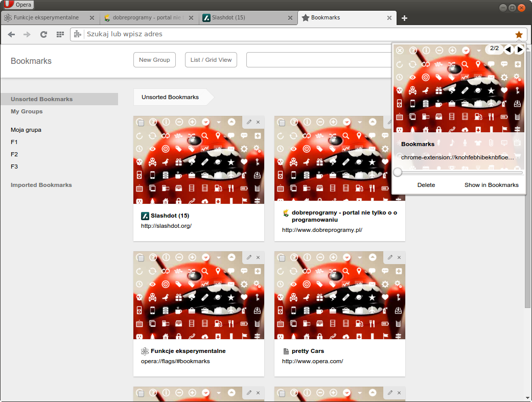Image resolution: width=532 pixels, height=402 pixels.
Task: Tick the checkbox on dobreprogramy bookmark
Action: pos(282,123)
